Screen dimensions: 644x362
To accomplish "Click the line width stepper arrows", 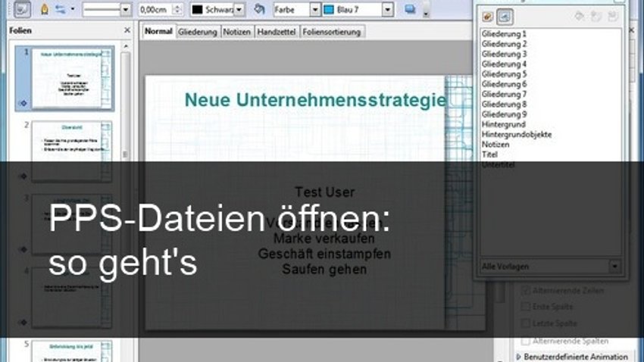I will click(177, 9).
